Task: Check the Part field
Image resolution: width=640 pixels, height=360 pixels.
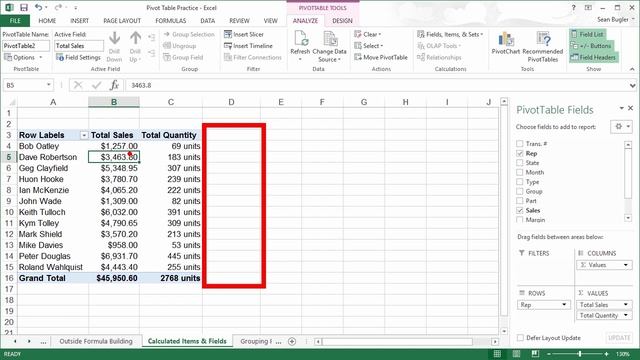Action: coord(520,200)
